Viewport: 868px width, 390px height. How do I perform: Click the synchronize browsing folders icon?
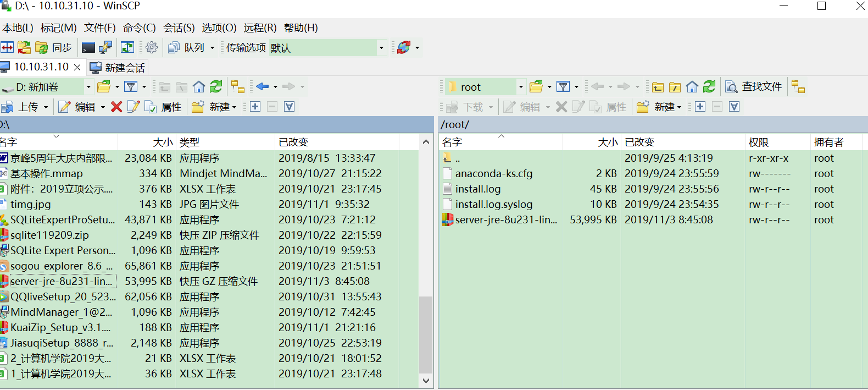pyautogui.click(x=24, y=48)
